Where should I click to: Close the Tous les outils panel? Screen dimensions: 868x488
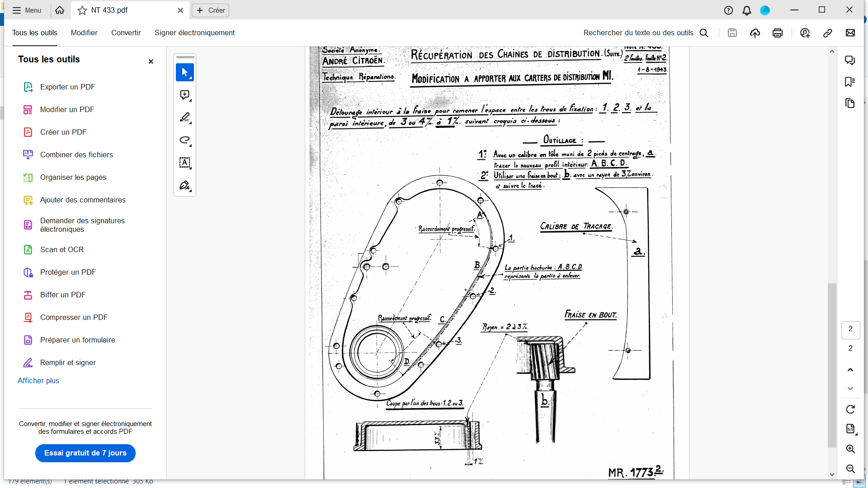[151, 61]
